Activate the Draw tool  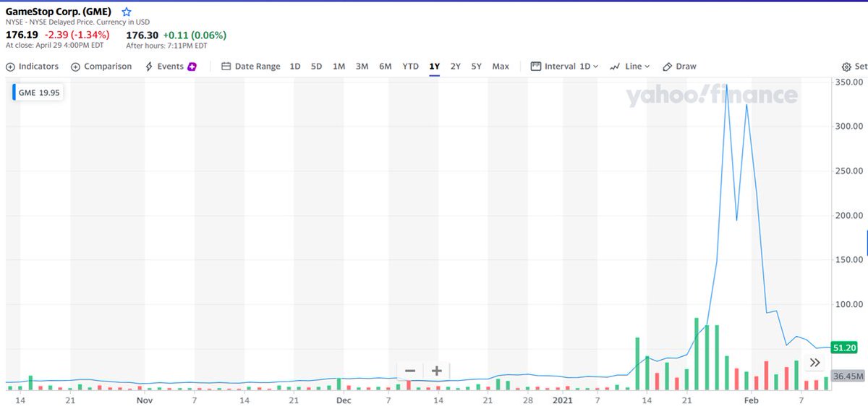(x=679, y=66)
